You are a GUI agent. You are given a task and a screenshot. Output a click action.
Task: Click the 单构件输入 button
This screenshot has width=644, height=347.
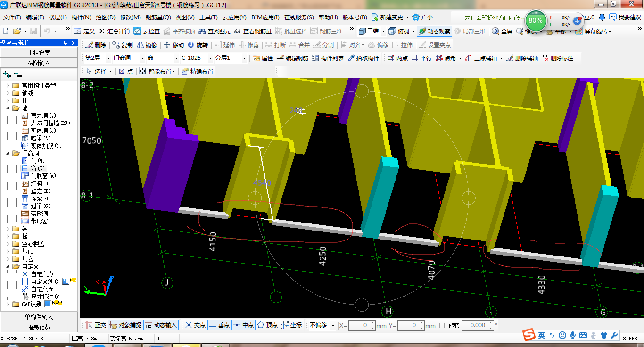coord(39,317)
